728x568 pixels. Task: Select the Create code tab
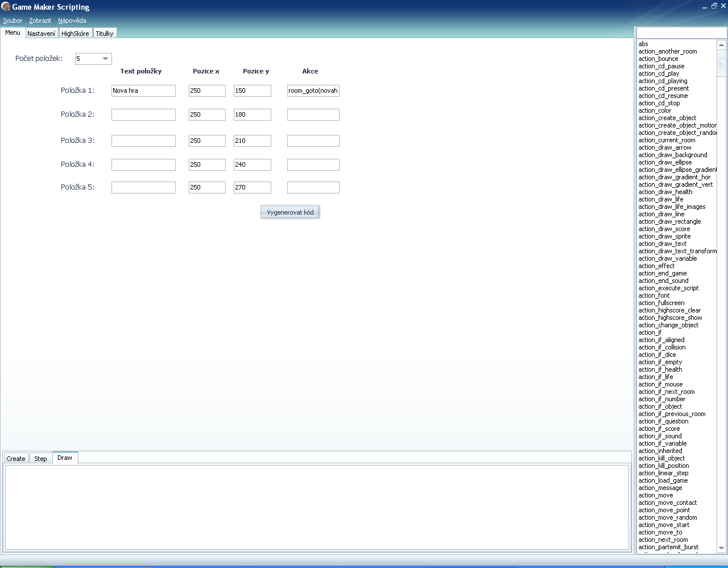(x=16, y=459)
